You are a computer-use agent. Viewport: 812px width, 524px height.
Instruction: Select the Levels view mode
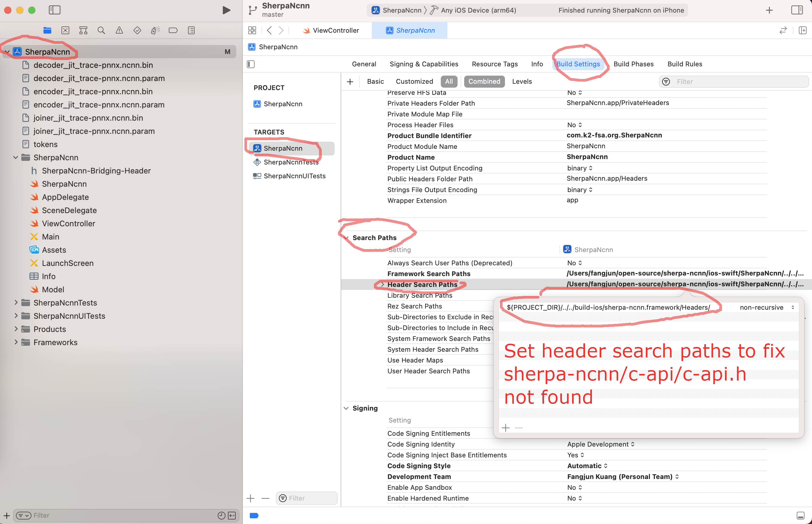coord(522,81)
